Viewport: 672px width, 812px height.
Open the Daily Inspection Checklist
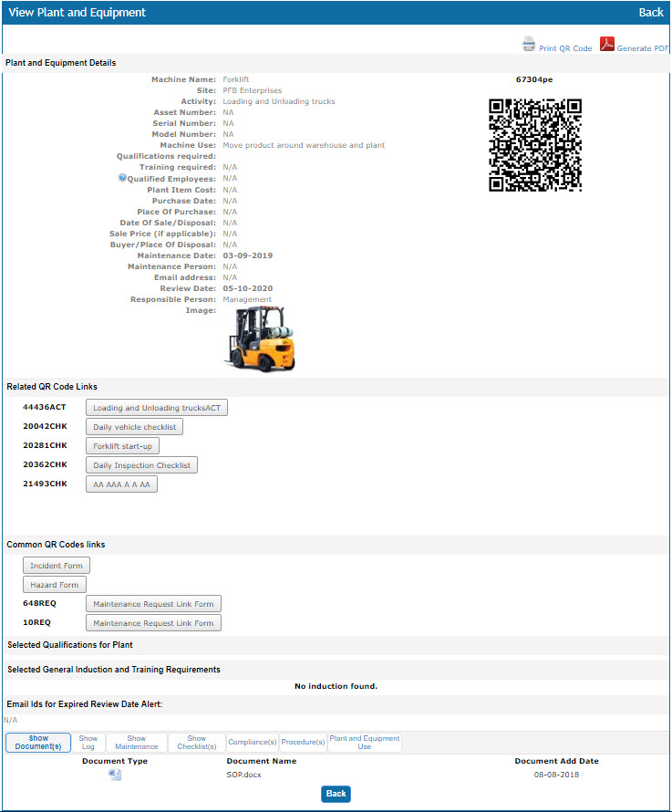click(x=141, y=465)
